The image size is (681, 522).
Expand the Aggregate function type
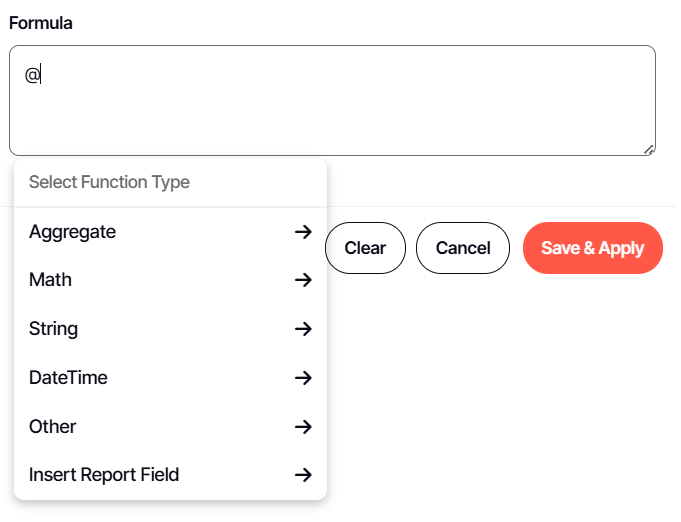tap(73, 232)
